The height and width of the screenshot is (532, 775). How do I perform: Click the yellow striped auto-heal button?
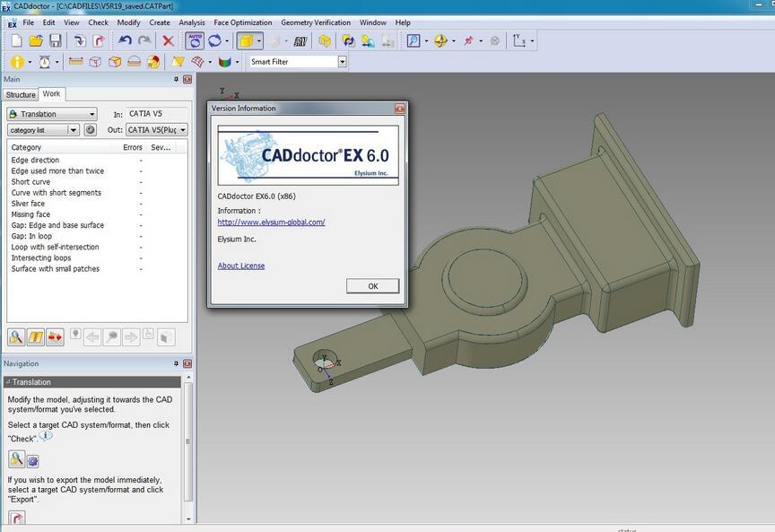36,337
